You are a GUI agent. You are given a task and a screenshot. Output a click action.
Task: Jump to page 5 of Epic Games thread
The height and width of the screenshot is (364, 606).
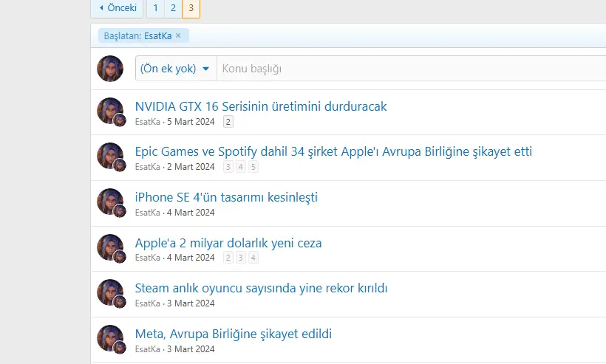pos(253,167)
